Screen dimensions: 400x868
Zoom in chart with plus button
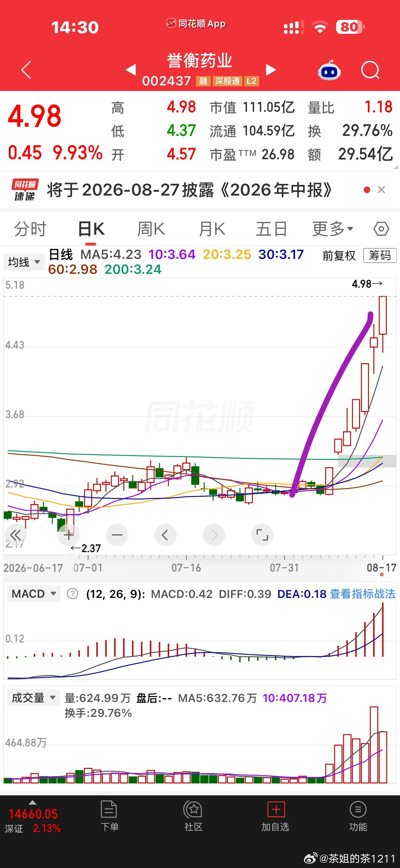click(x=69, y=535)
